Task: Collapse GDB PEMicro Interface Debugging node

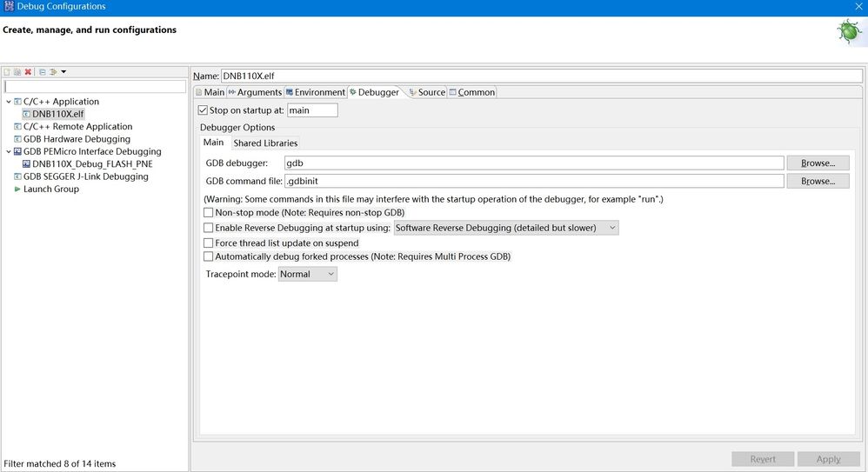Action: tap(9, 151)
